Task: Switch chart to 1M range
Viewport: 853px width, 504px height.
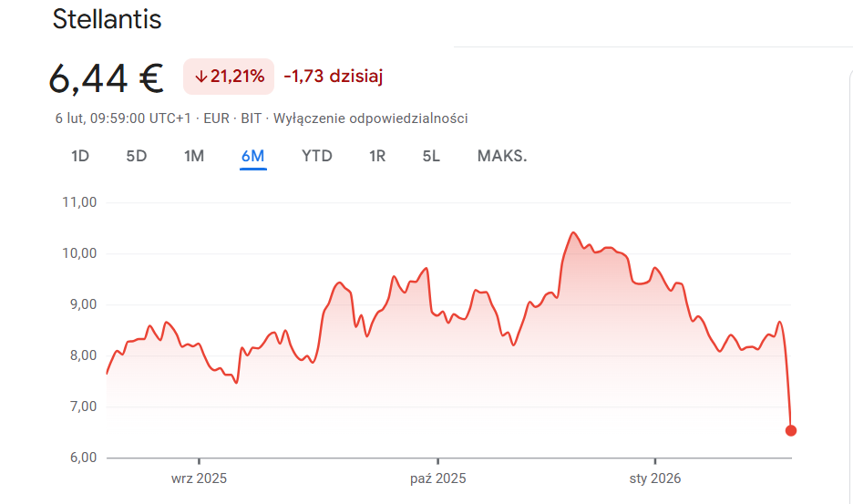Action: coord(194,156)
